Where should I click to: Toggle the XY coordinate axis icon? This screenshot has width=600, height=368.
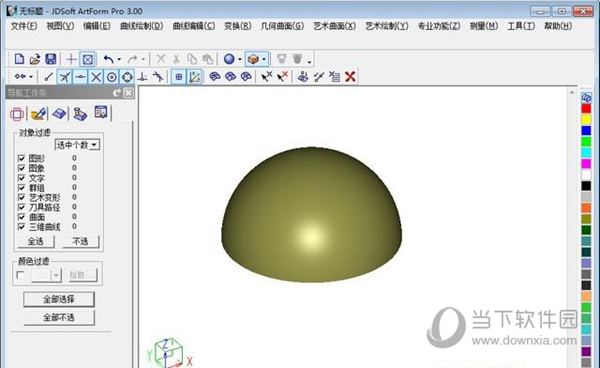[194, 77]
